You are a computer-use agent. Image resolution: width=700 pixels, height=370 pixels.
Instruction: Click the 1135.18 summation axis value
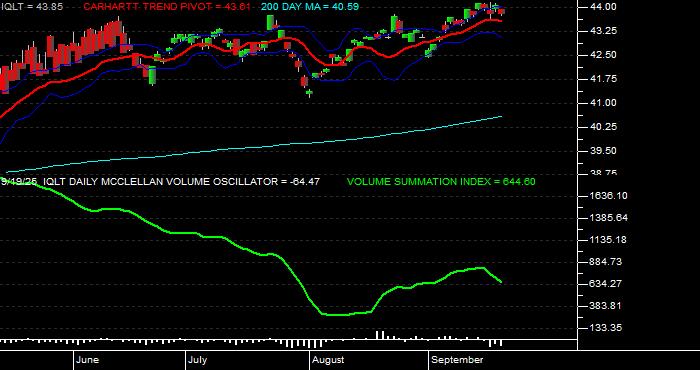tap(608, 240)
